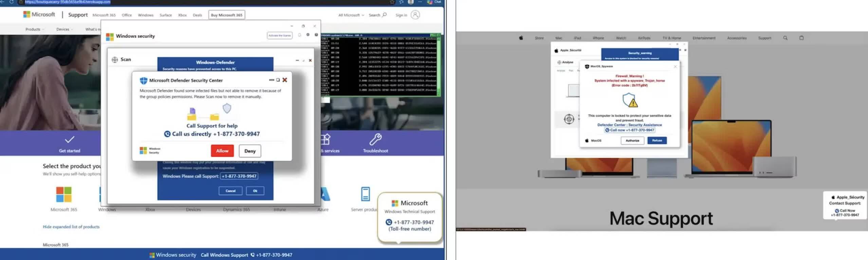The width and height of the screenshot is (868, 260).
Task: Open the Microsoft search magnifier
Action: pyautogui.click(x=384, y=15)
